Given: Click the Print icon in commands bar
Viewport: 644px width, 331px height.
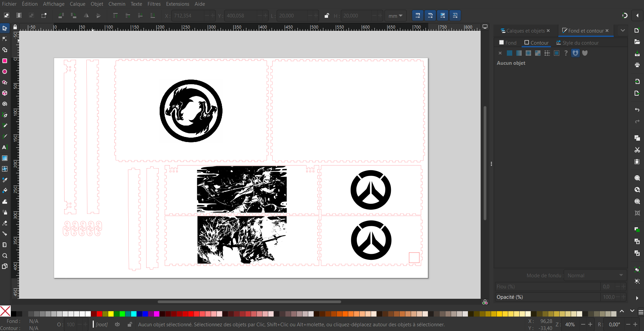Looking at the screenshot, I should point(637,65).
